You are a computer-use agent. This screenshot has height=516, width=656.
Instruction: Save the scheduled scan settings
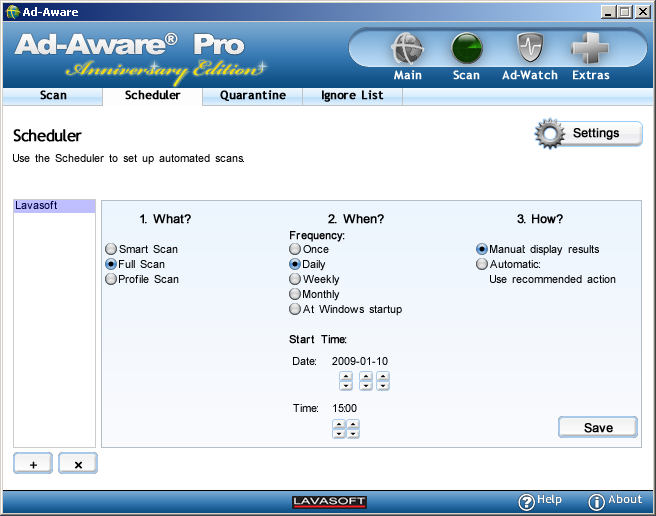coord(598,427)
